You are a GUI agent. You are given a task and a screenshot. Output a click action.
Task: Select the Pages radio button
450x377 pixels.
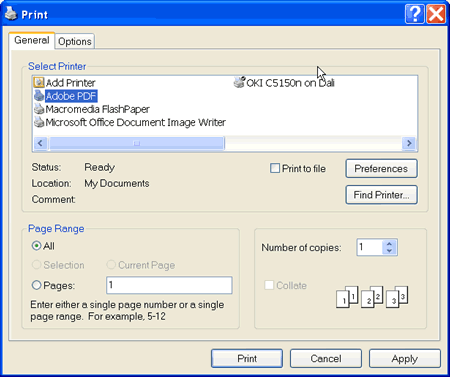[36, 285]
